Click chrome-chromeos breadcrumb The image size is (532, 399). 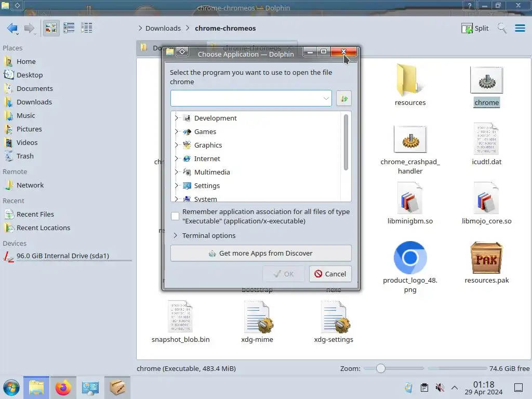coord(225,28)
